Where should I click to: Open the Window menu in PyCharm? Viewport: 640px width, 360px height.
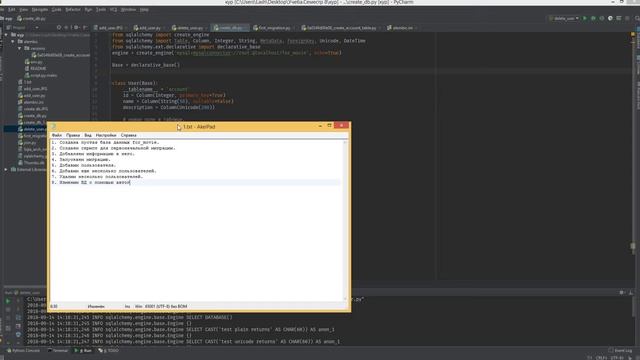pyautogui.click(x=128, y=9)
